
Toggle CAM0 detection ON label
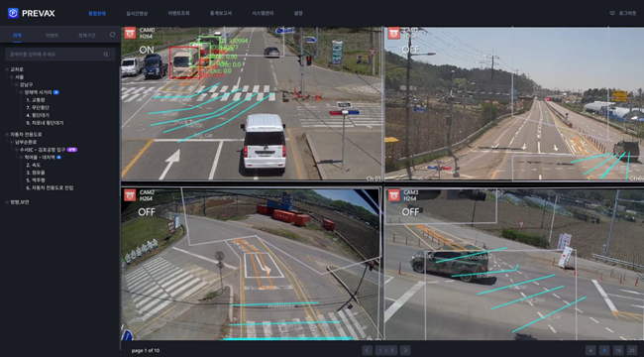(x=147, y=50)
